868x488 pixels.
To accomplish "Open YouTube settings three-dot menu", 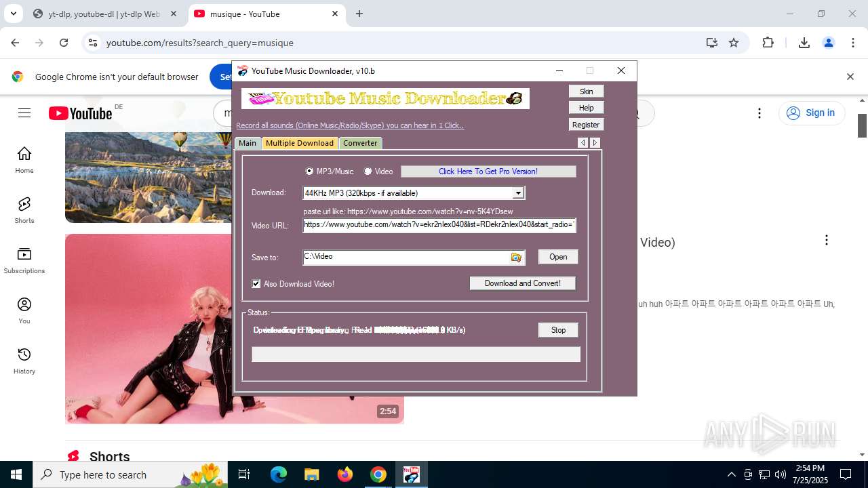I will click(x=759, y=113).
